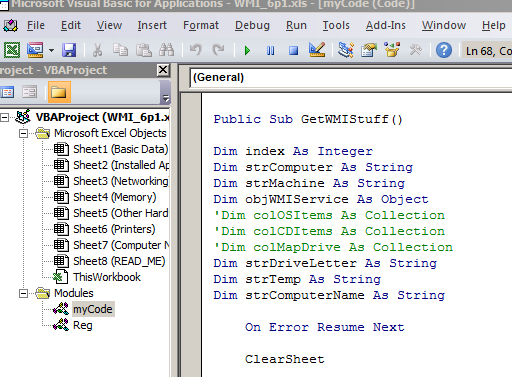512x377 pixels.
Task: Open the Run menu
Action: [x=296, y=25]
